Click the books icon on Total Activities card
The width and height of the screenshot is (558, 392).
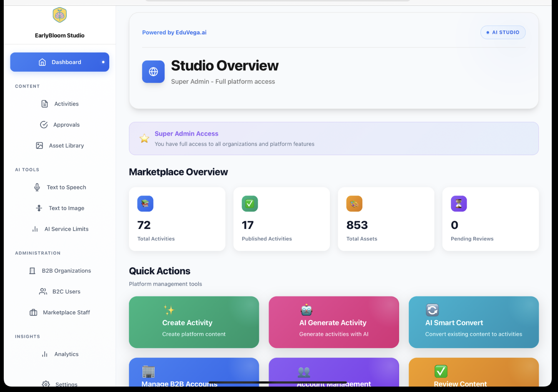[145, 204]
